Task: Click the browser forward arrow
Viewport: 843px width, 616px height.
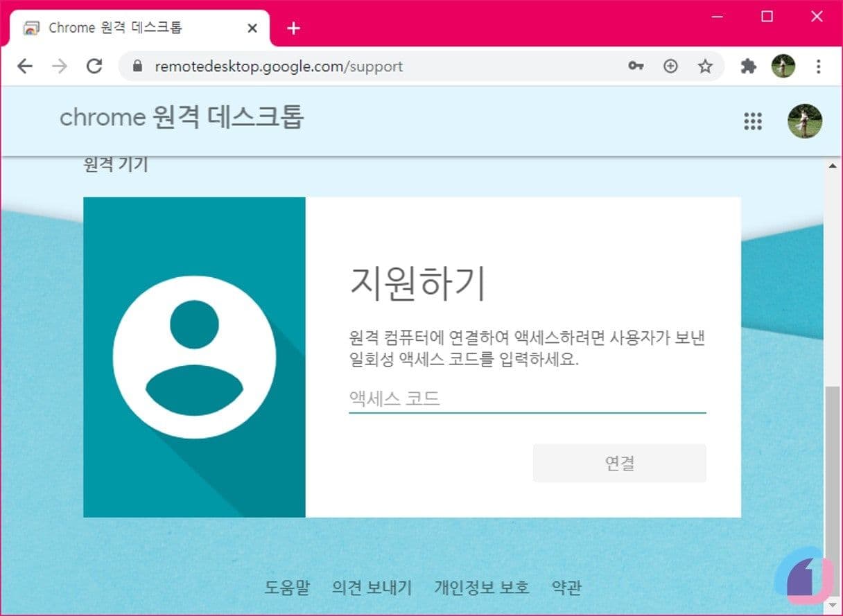Action: tap(60, 67)
